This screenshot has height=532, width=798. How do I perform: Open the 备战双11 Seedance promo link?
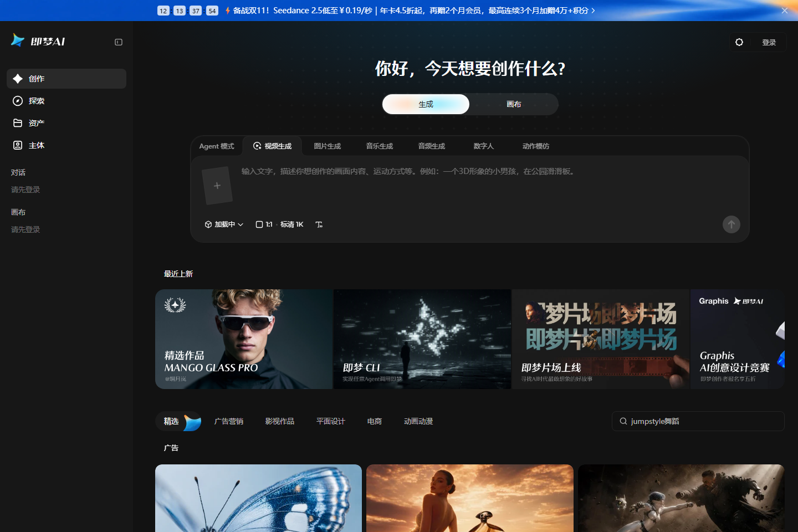410,11
